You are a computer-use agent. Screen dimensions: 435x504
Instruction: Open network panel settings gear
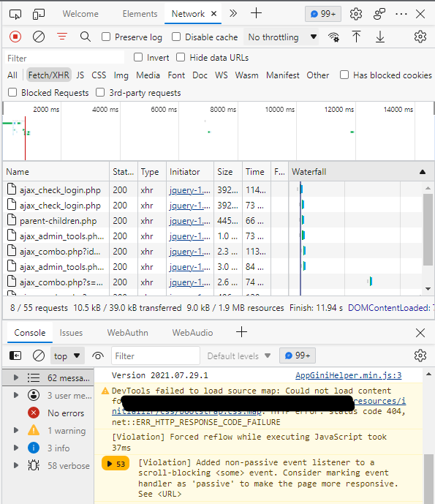[x=420, y=37]
